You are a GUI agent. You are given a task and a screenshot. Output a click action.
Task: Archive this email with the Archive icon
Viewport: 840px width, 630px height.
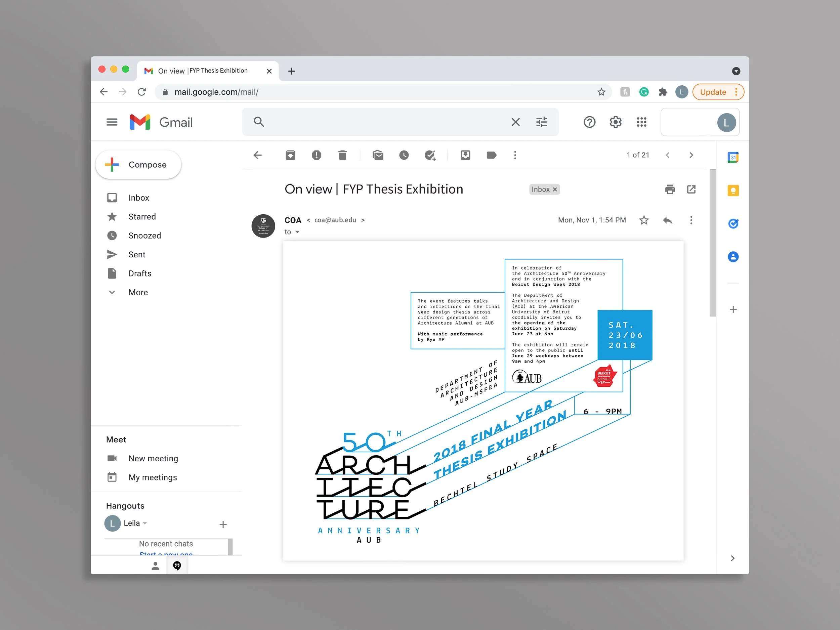291,155
